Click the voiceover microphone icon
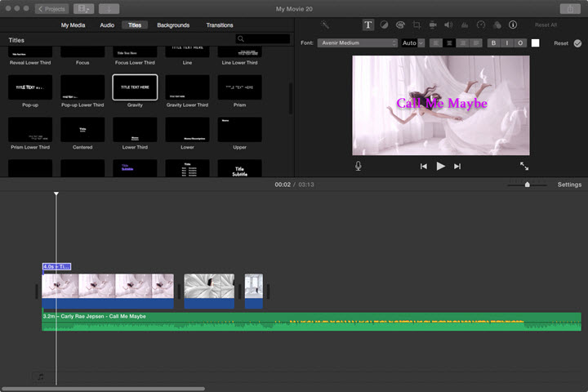This screenshot has width=588, height=392. (359, 166)
